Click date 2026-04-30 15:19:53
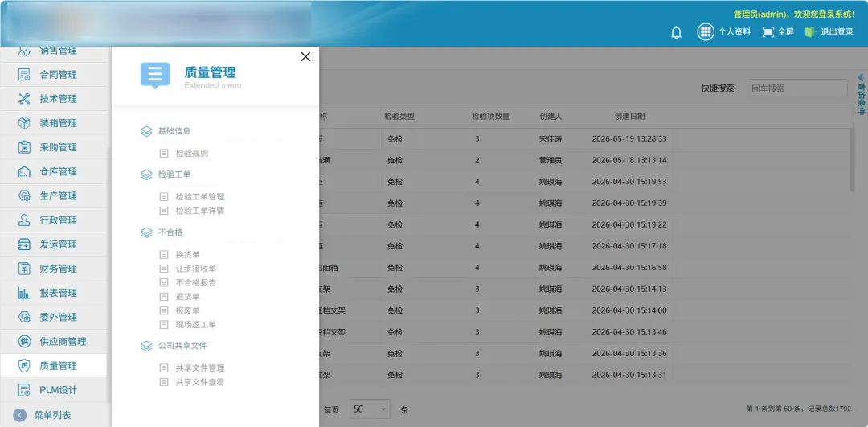The height and width of the screenshot is (427, 868). [629, 182]
